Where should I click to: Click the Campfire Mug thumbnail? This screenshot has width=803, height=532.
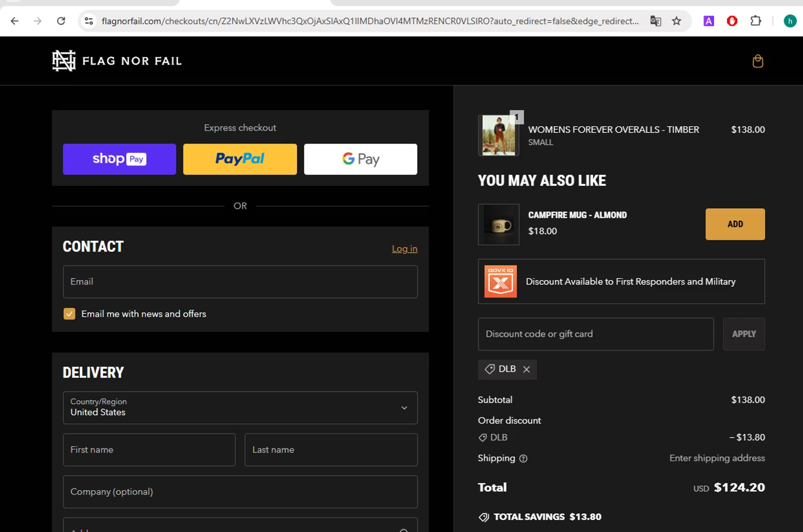click(498, 224)
